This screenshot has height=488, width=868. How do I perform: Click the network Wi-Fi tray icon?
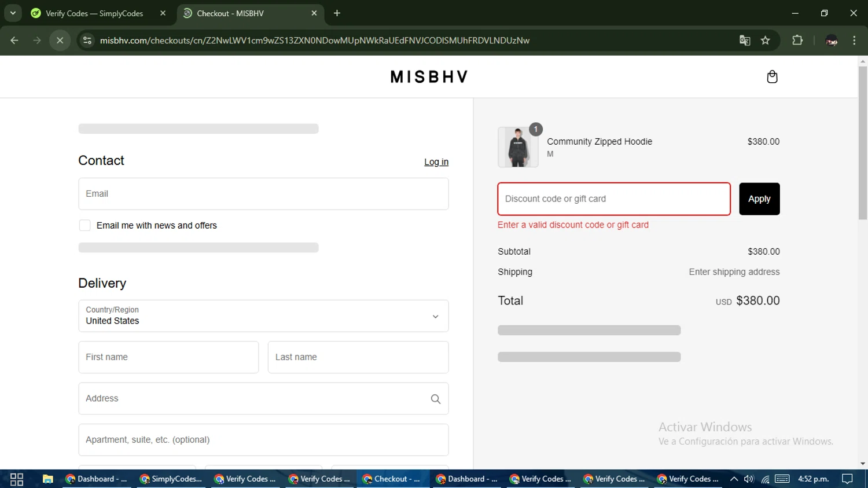765,479
